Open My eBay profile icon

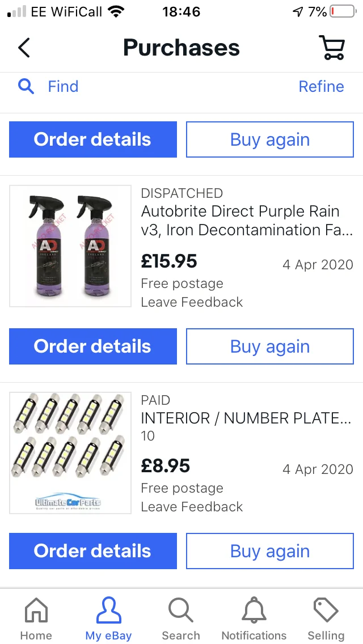click(x=108, y=611)
